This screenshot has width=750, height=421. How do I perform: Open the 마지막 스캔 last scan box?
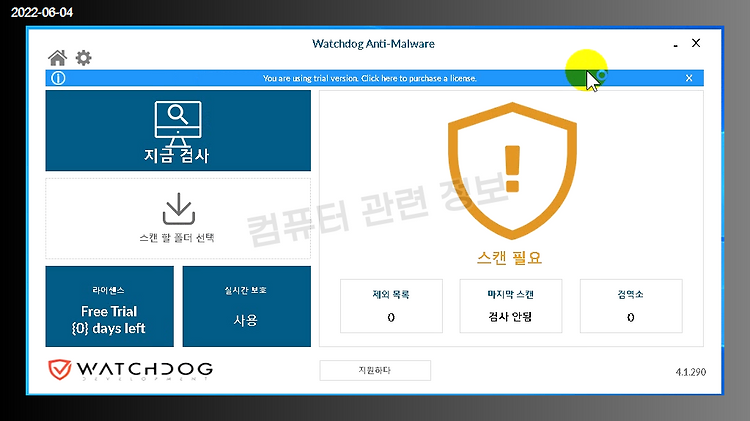point(511,306)
